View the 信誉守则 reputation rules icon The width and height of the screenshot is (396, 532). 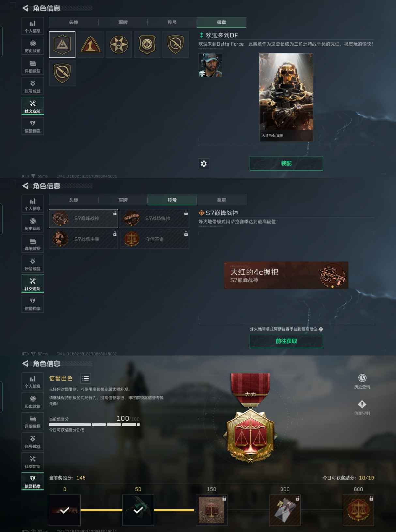(x=362, y=407)
